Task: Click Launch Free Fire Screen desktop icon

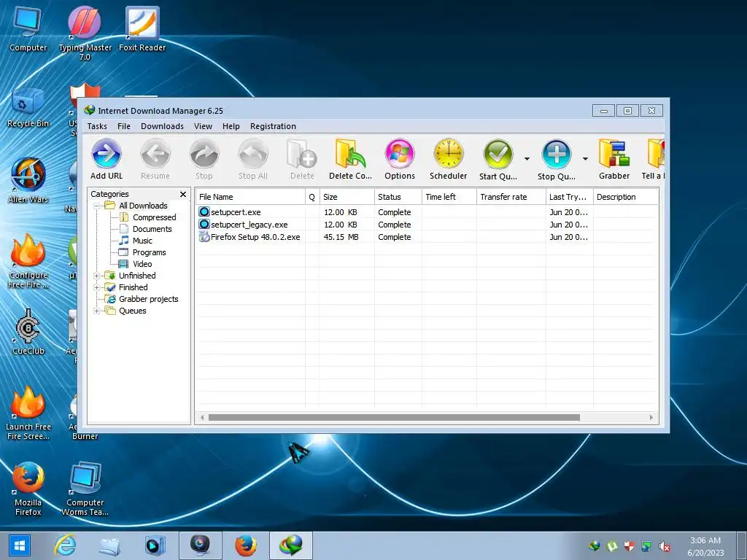Action: 28,413
